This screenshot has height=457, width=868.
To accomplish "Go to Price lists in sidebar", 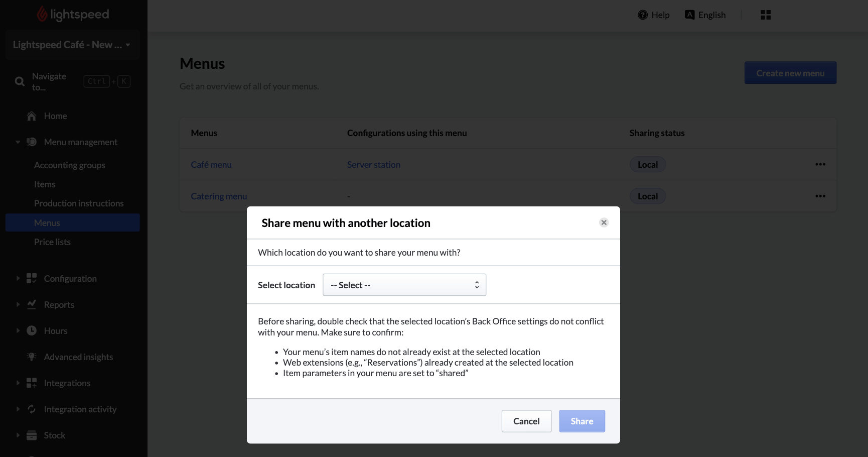I will 52,242.
